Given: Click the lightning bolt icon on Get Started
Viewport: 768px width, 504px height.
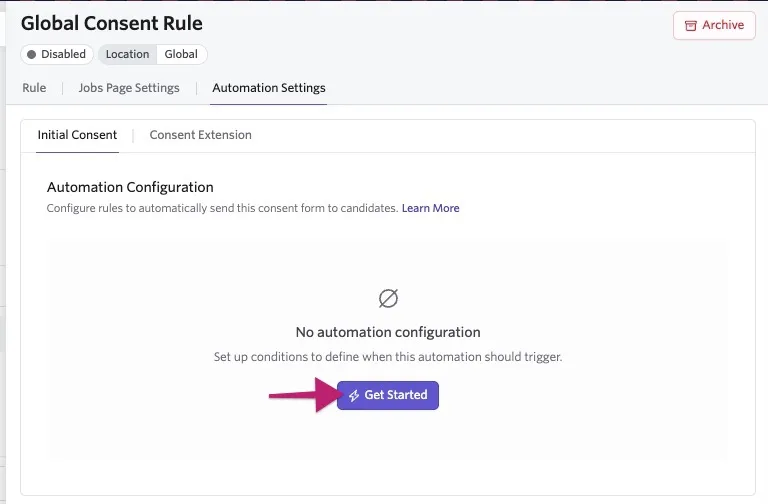Looking at the screenshot, I should pyautogui.click(x=354, y=395).
